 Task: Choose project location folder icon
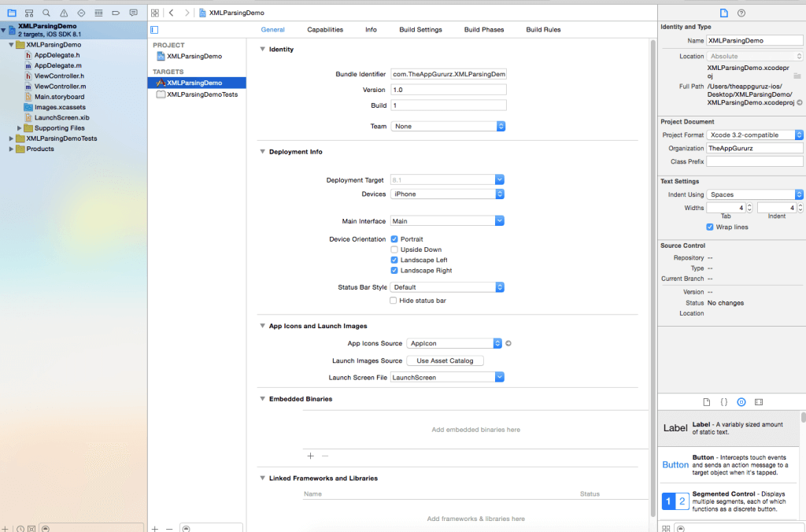pos(797,76)
